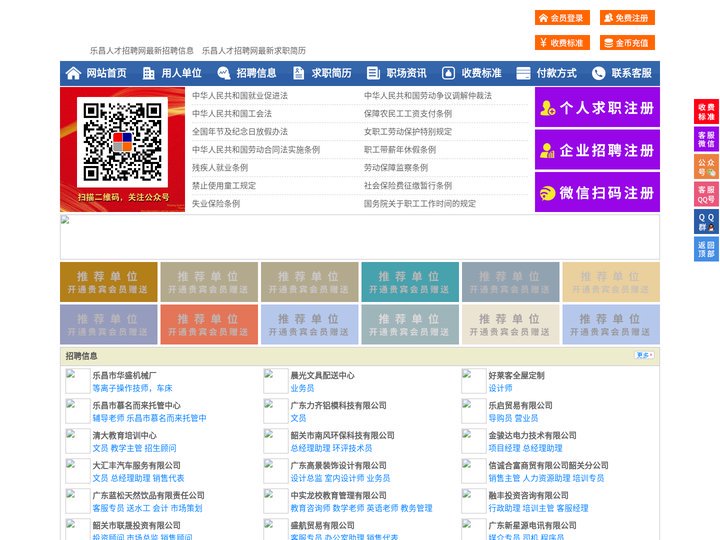
Task: Click the teal 推荐单位 tile in first row
Action: [410, 282]
